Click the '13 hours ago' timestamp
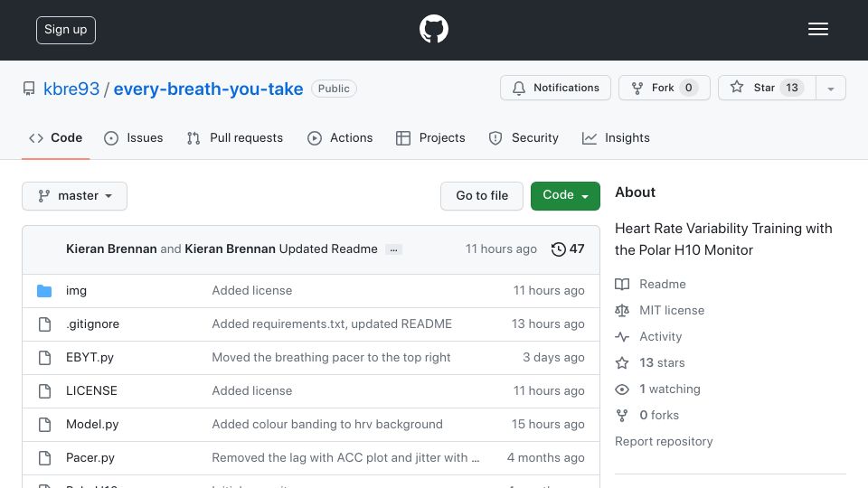868x488 pixels. 548,324
